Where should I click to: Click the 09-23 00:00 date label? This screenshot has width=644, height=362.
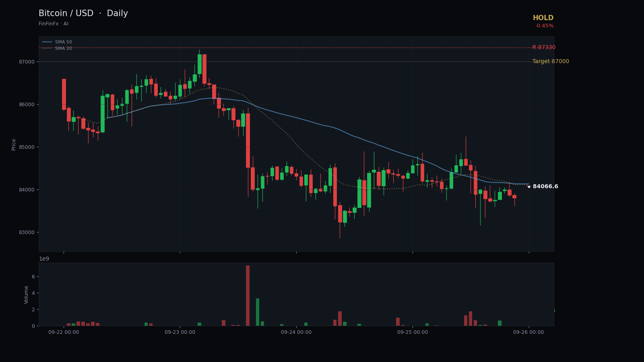180,332
